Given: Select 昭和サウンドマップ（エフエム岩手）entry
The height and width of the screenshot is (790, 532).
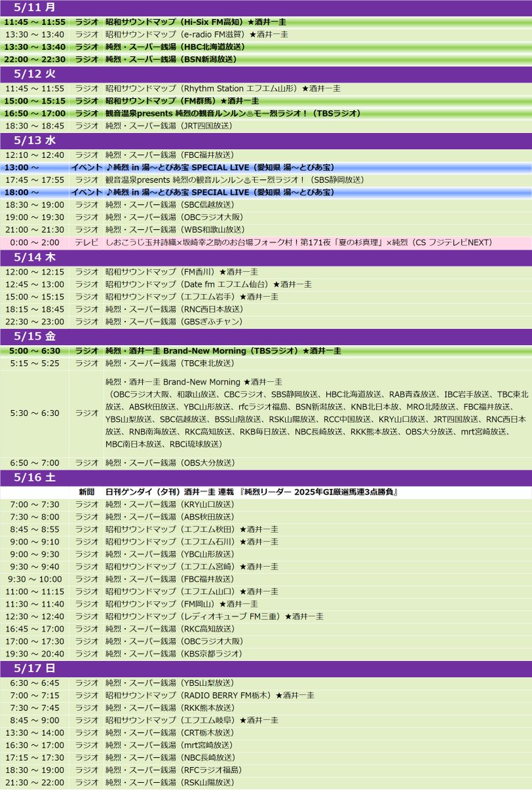Looking at the screenshot, I should pos(192,297).
